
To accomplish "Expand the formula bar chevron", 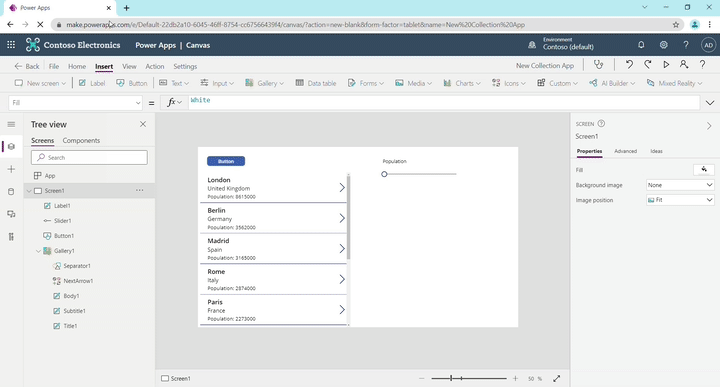I will [710, 103].
